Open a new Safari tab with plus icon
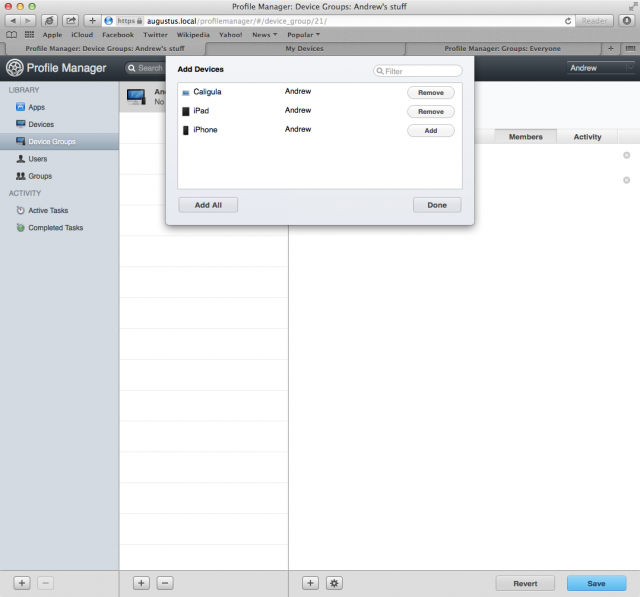Image resolution: width=640 pixels, height=597 pixels. 611,49
